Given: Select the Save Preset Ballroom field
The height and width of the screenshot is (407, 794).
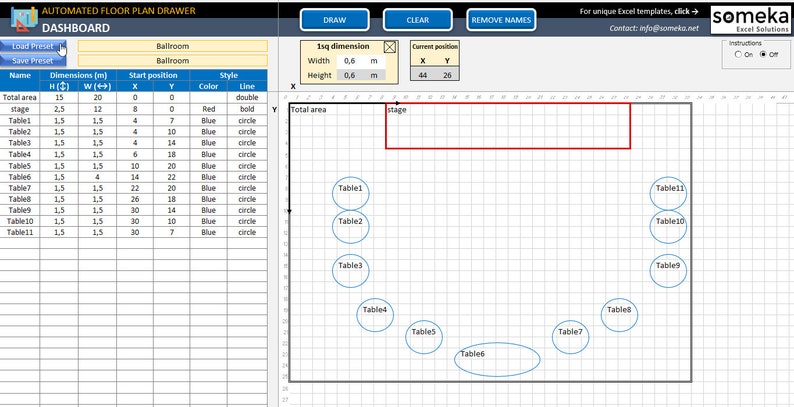Looking at the screenshot, I should pyautogui.click(x=173, y=61).
